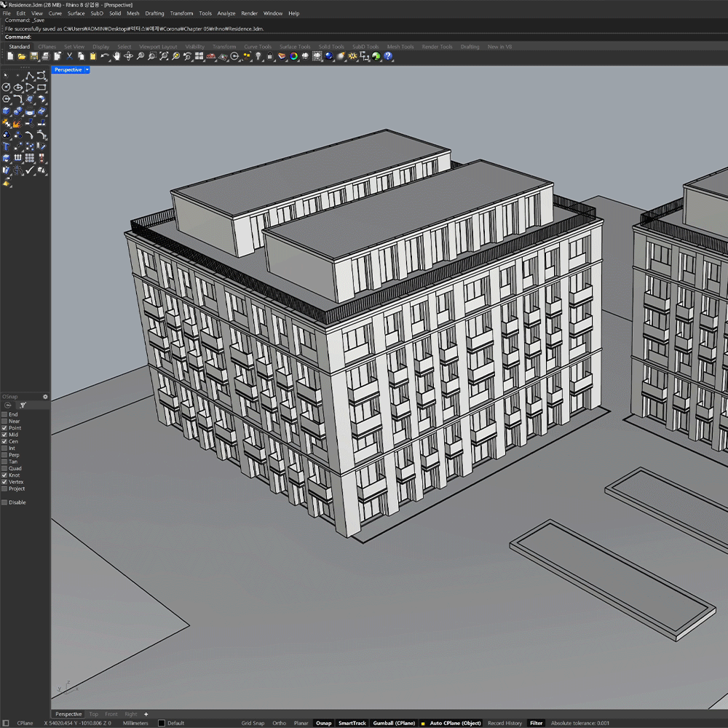Tick the Disable osnap checkbox
The height and width of the screenshot is (728, 728).
point(4,502)
